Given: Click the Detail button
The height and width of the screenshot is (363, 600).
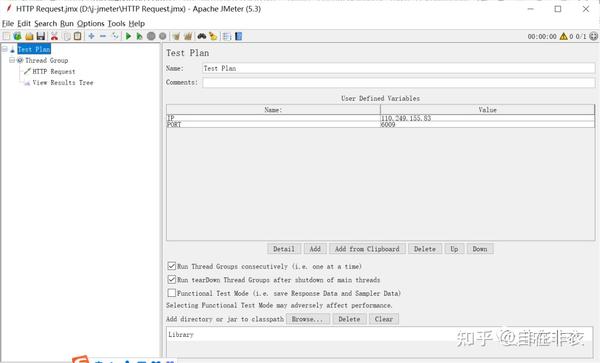Looking at the screenshot, I should 284,249.
